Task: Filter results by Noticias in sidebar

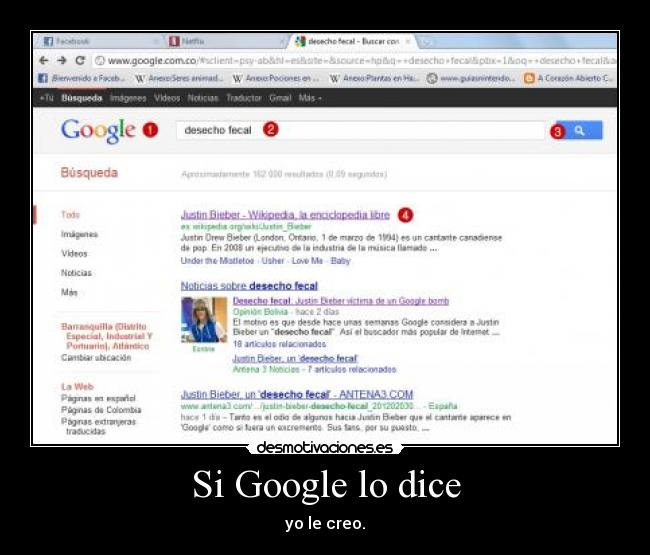Action: tap(76, 273)
